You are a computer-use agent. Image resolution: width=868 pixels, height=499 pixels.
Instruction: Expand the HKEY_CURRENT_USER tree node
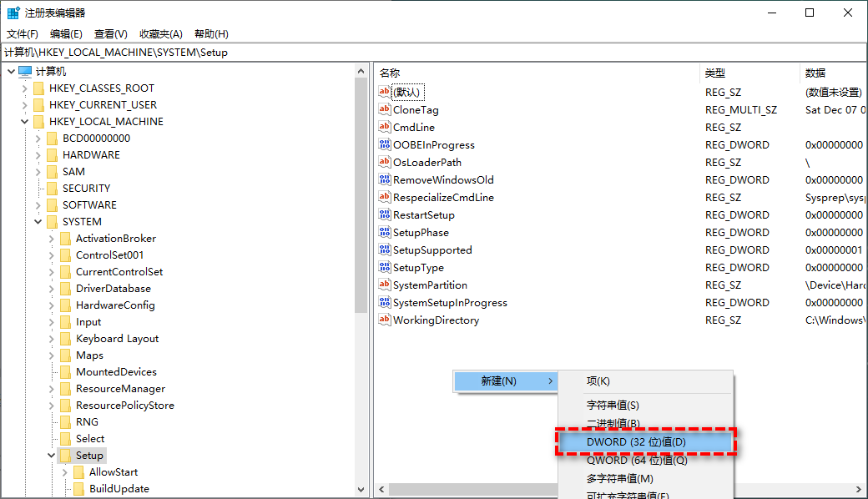coord(25,104)
